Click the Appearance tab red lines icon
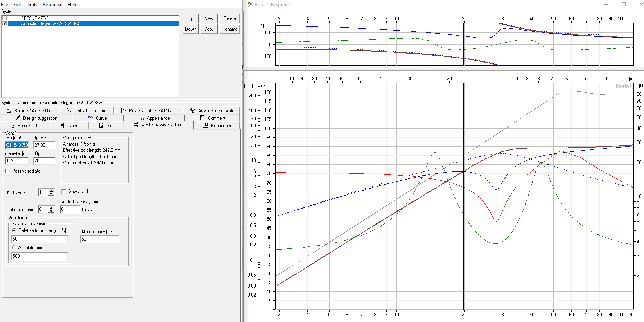 coord(142,118)
